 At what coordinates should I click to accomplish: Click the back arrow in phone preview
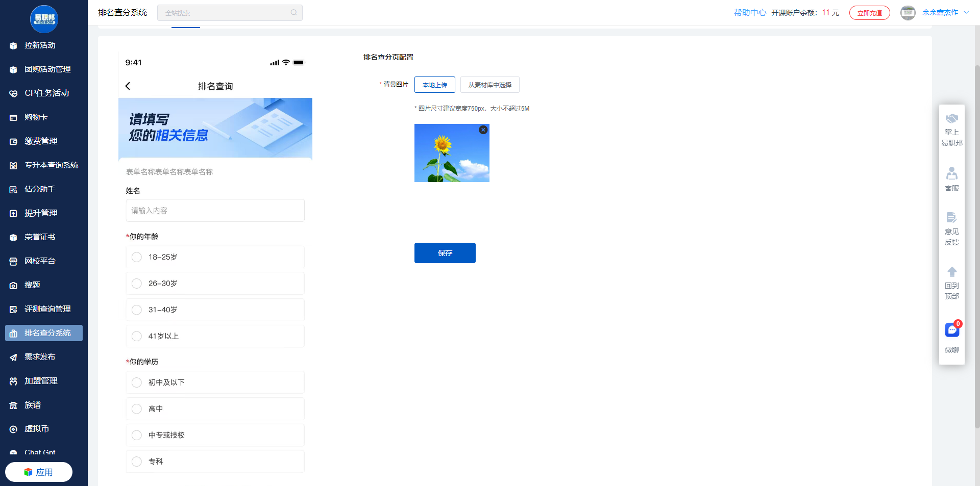128,86
